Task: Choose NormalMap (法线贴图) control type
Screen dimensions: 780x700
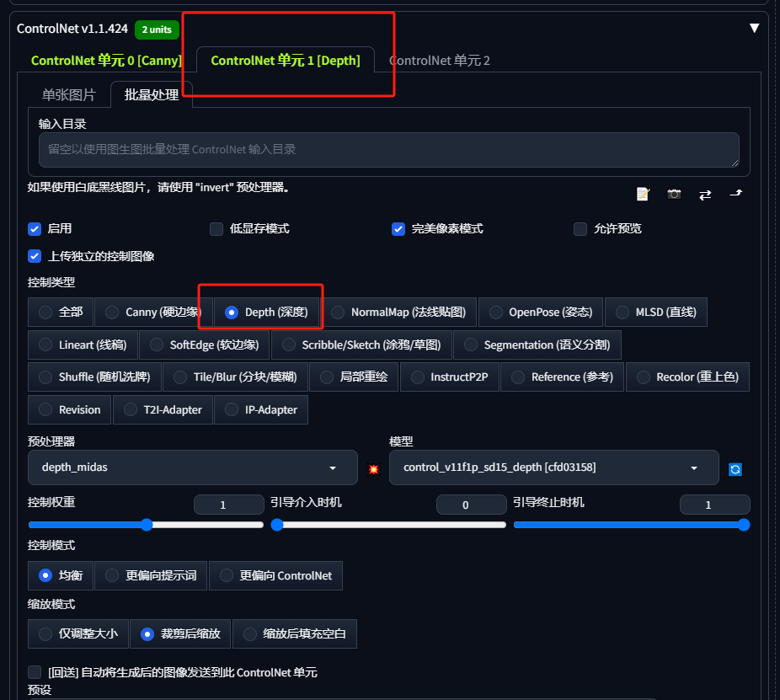Action: tap(398, 313)
